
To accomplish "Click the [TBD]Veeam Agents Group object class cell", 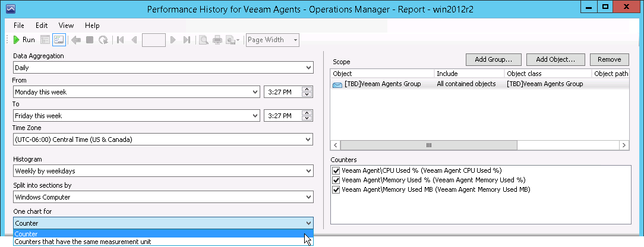I will click(545, 84).
